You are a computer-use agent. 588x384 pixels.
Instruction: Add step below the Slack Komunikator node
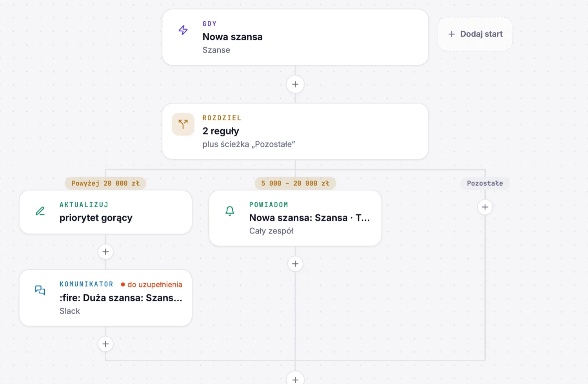coord(105,344)
